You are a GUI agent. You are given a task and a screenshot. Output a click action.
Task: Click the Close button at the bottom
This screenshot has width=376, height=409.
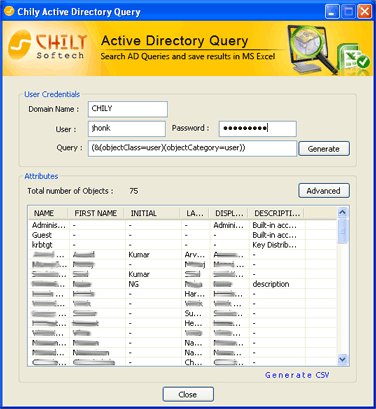tap(188, 394)
